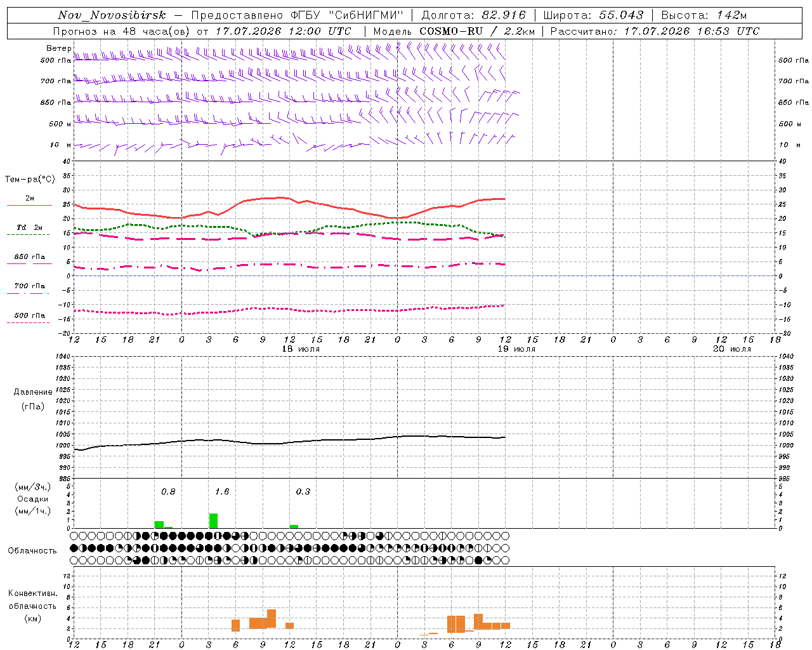The height and width of the screenshot is (650, 812).
Task: Click the Конвективн. облачность chart label
Action: click(32, 606)
